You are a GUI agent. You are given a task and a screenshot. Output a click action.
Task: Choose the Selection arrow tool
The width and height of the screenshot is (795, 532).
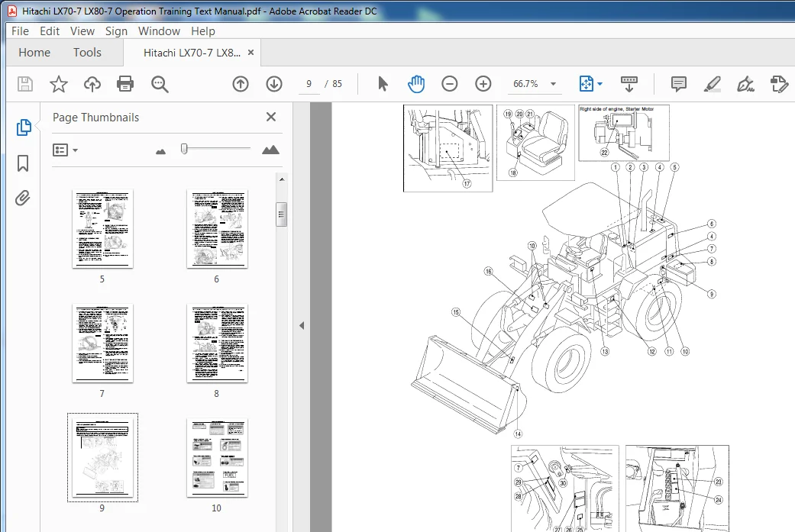pyautogui.click(x=383, y=84)
